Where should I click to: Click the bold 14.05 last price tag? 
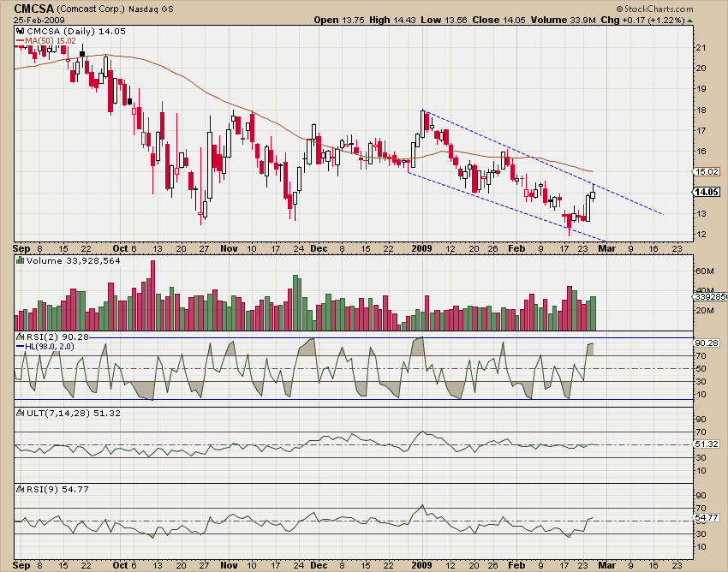click(x=707, y=192)
